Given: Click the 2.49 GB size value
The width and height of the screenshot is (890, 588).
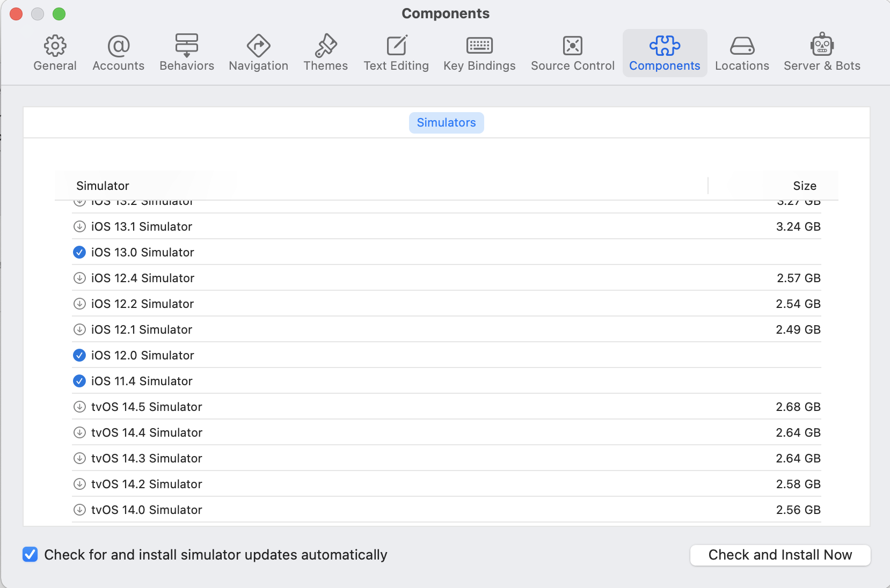Looking at the screenshot, I should pyautogui.click(x=798, y=329).
